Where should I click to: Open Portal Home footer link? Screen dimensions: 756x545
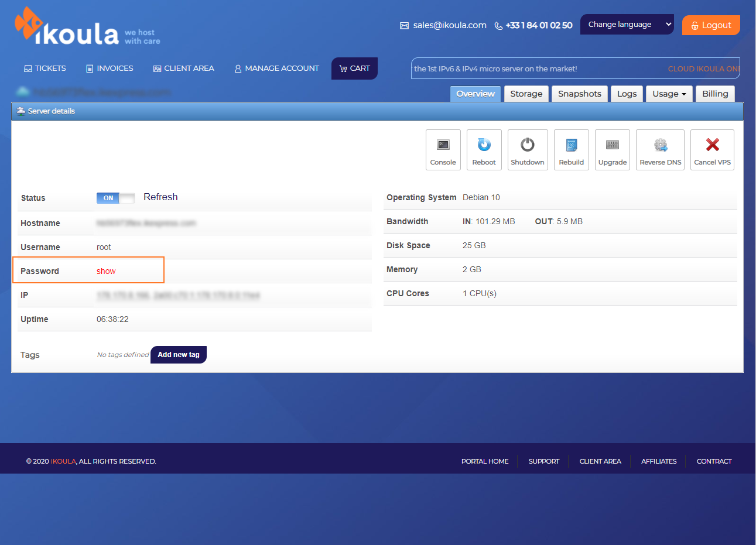click(485, 461)
